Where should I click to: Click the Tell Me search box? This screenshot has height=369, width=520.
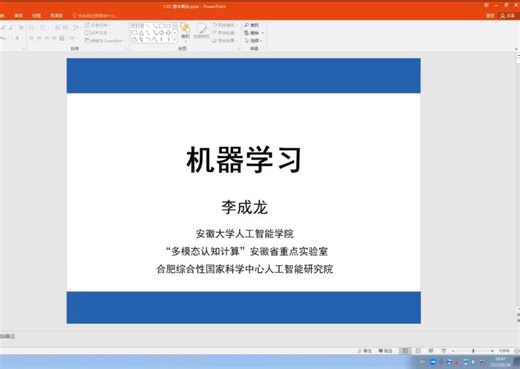click(95, 15)
